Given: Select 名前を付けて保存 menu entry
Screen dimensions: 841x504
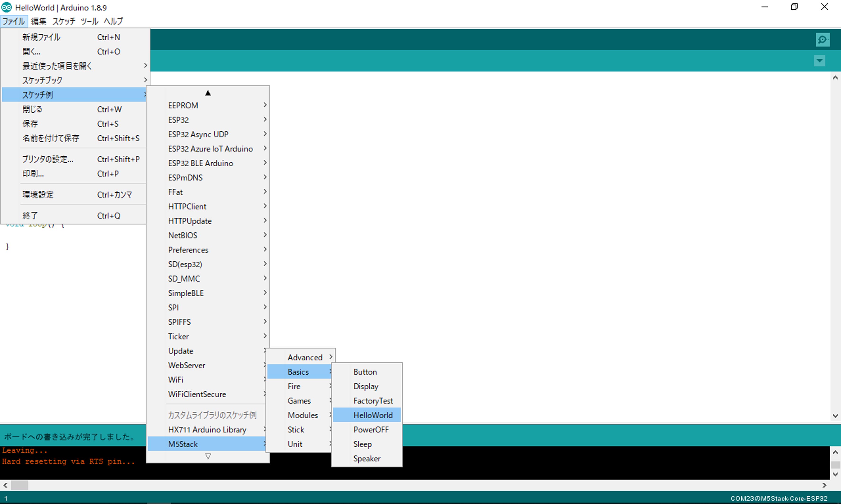Looking at the screenshot, I should click(x=51, y=138).
